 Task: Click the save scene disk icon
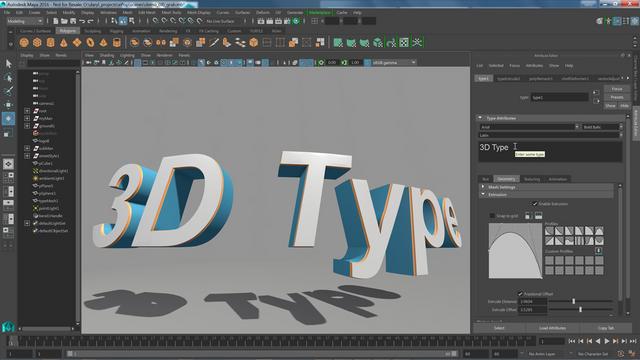(73, 21)
